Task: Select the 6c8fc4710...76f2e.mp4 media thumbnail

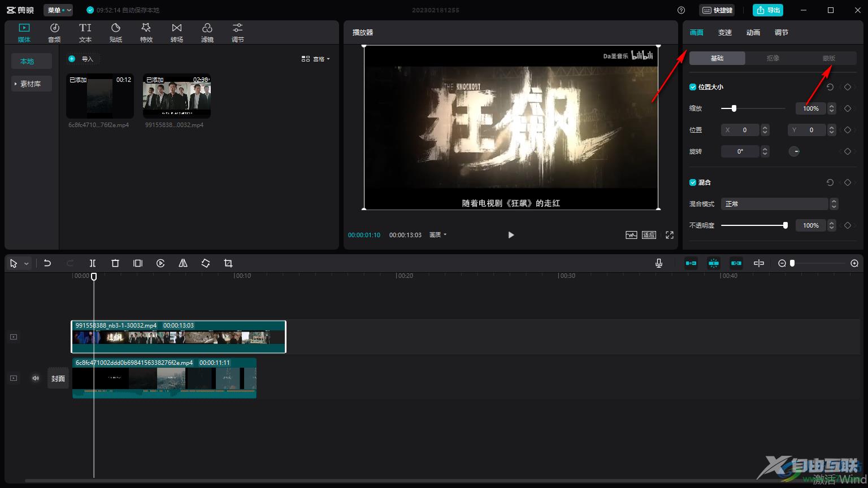Action: coord(99,96)
